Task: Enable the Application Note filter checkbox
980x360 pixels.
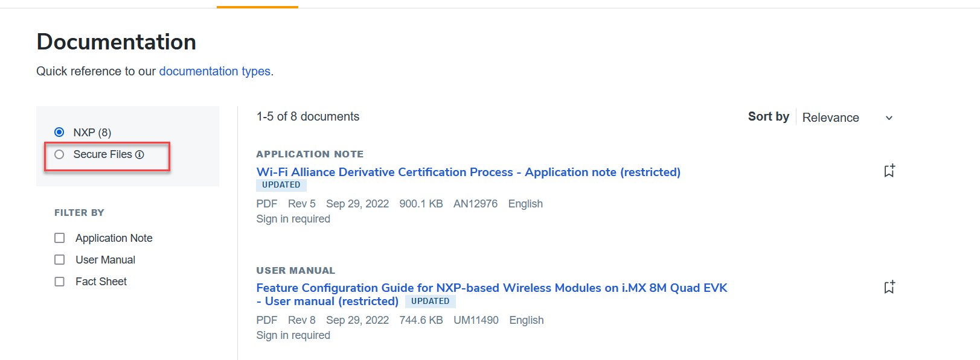Action: (x=60, y=238)
